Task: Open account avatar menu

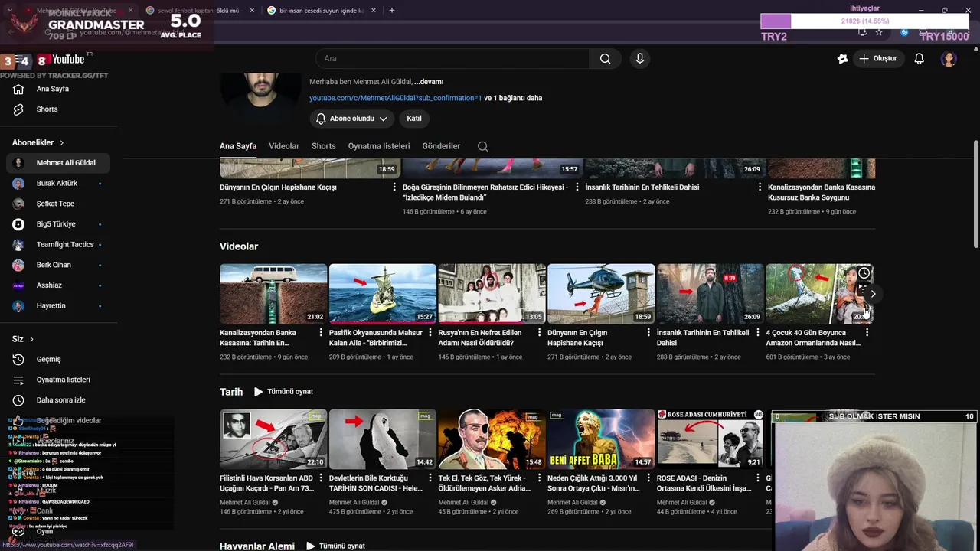Action: tap(949, 58)
